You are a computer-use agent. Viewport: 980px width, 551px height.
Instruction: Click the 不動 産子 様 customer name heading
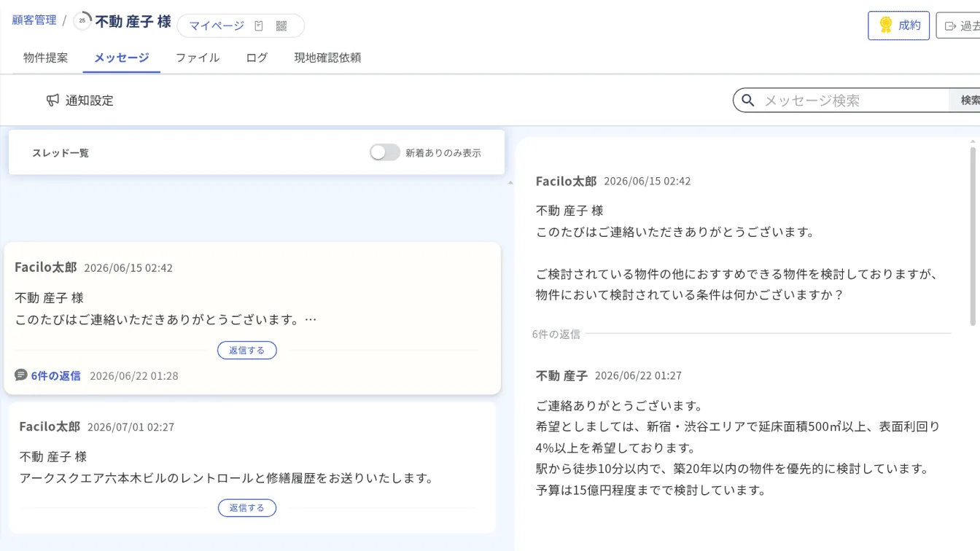[133, 22]
